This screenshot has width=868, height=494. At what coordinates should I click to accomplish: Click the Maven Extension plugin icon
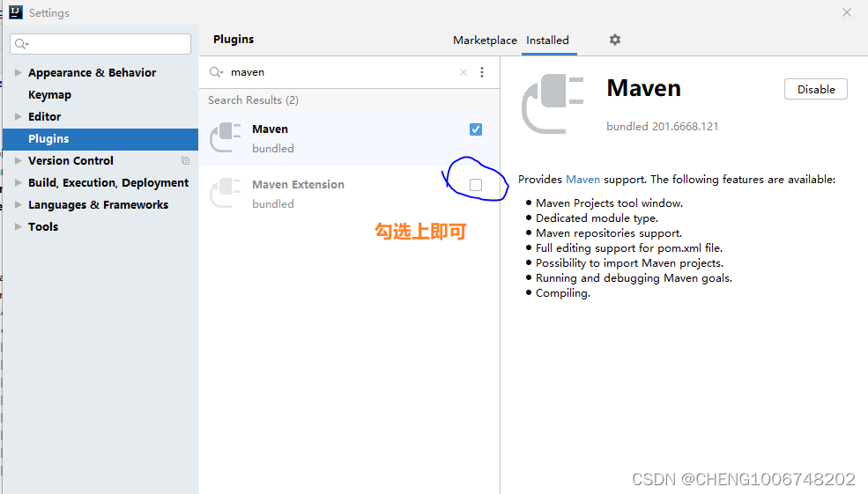coord(226,193)
